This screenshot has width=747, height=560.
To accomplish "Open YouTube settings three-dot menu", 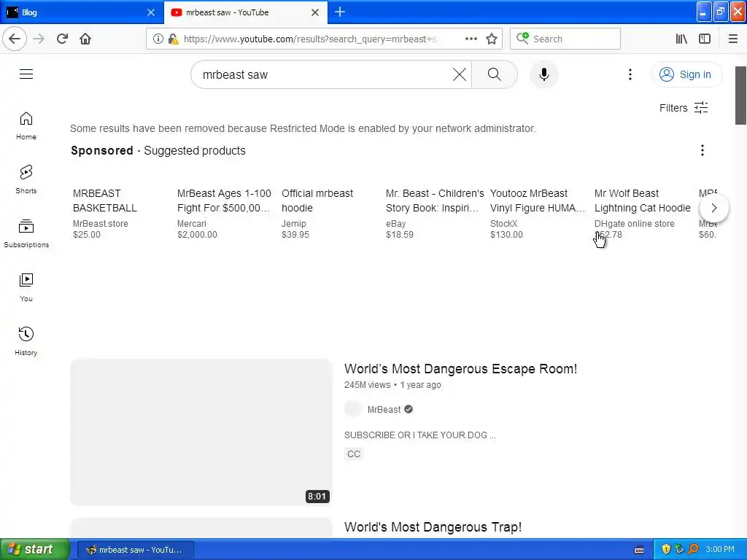I will coord(630,74).
